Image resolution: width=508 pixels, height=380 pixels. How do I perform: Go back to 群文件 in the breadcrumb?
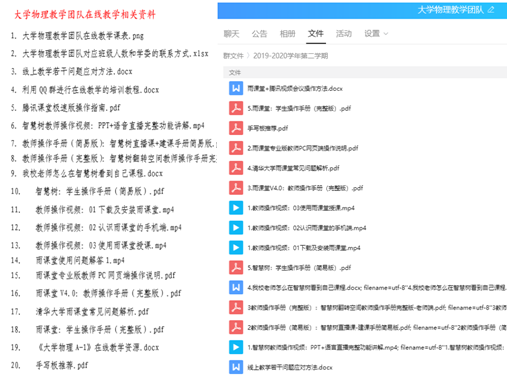coord(233,56)
